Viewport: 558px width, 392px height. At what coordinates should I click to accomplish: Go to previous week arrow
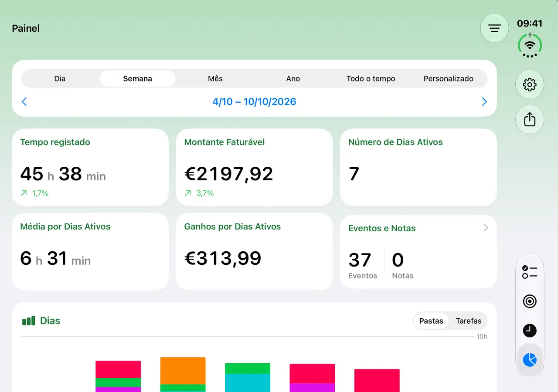(24, 101)
